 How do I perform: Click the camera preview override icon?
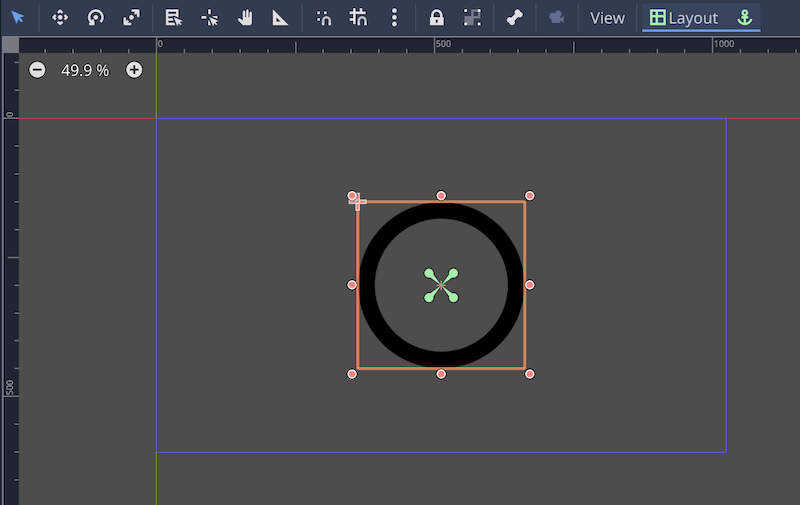coord(557,18)
